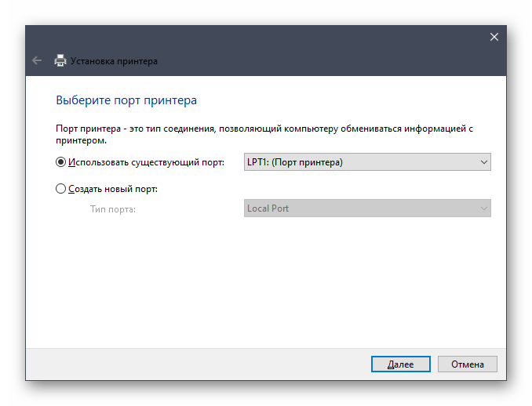Click the 'Тип порта:' label

[x=112, y=208]
